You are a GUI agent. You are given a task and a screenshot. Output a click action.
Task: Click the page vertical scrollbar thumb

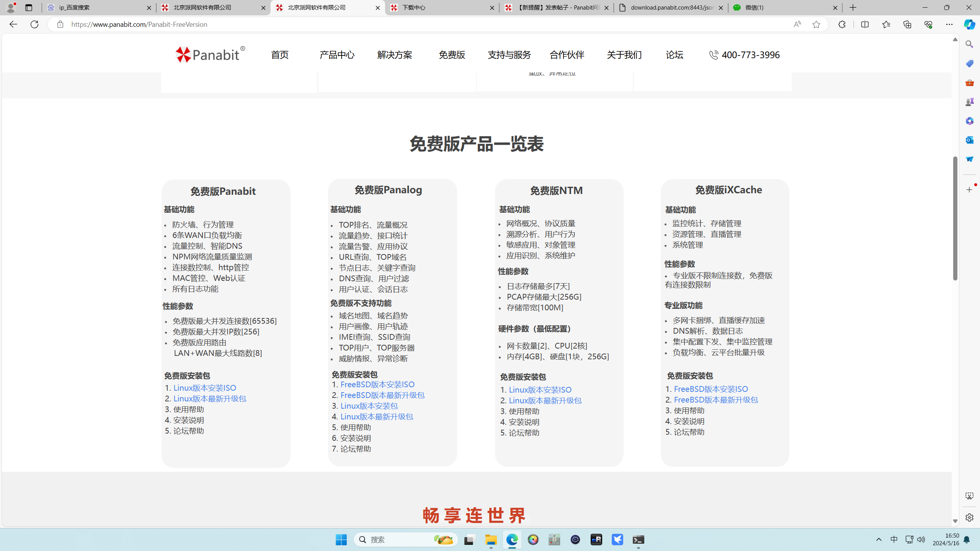click(x=955, y=218)
